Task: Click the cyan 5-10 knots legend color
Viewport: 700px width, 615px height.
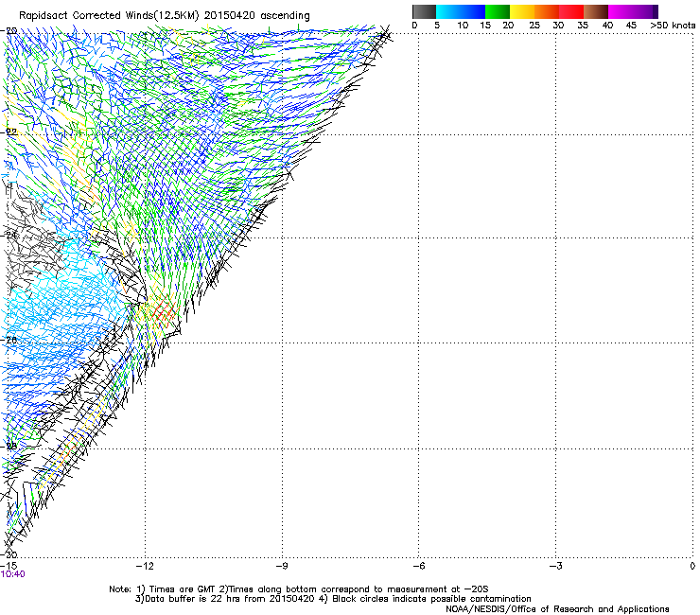Action: click(448, 11)
